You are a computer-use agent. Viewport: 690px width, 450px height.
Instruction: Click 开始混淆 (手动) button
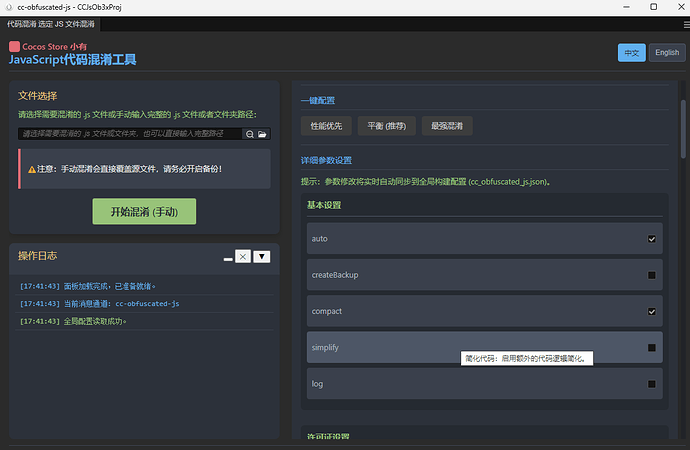click(144, 212)
